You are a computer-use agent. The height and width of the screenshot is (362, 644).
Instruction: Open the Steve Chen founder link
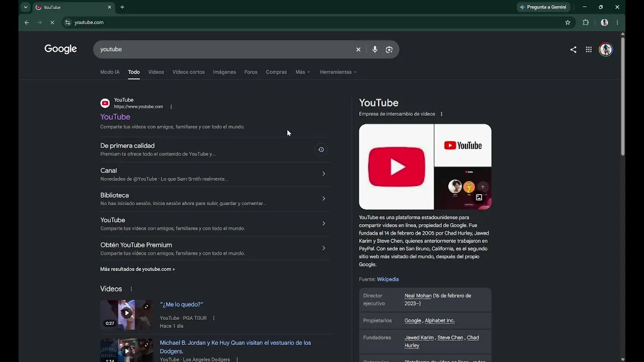click(450, 337)
